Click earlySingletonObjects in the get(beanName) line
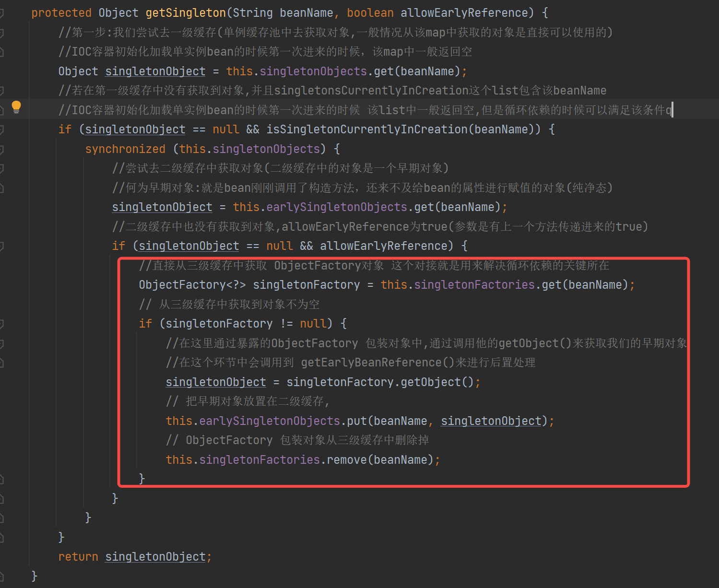This screenshot has width=719, height=588. point(337,207)
